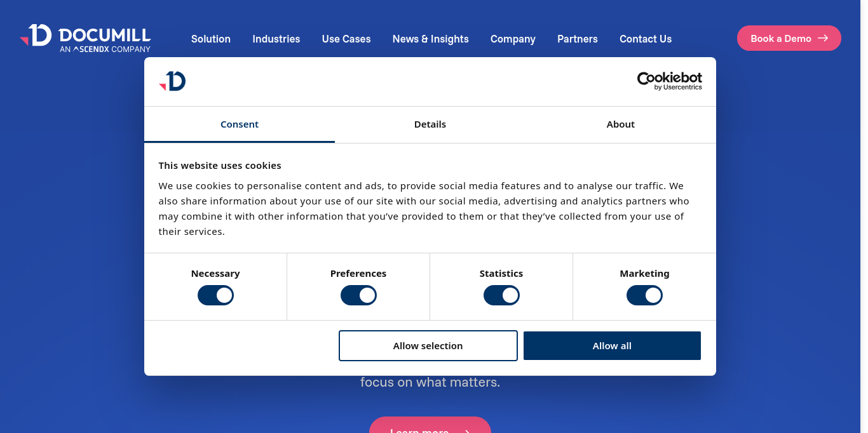
Task: Toggle the Necessary cookies switch
Action: tap(215, 295)
